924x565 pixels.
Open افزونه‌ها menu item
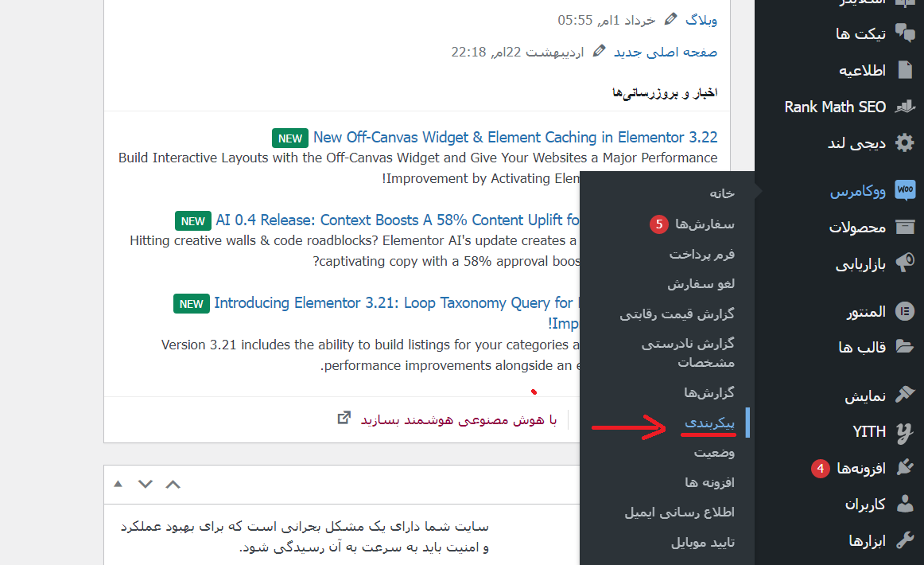(x=861, y=468)
